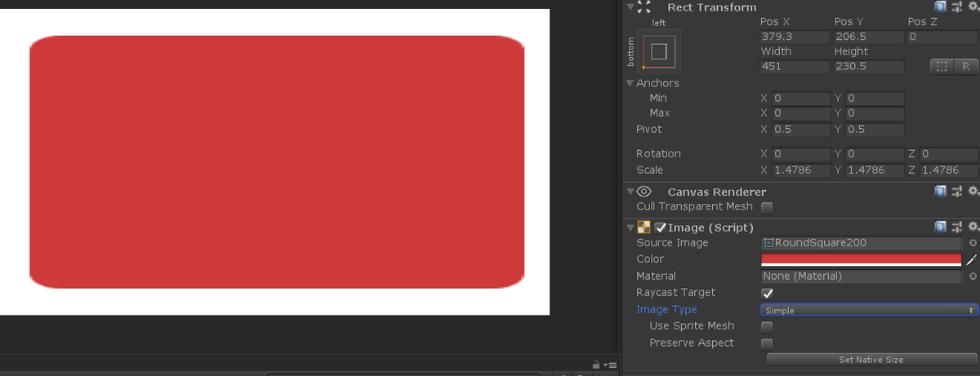Open Source Image object picker circle
The height and width of the screenshot is (376, 980).
[973, 243]
